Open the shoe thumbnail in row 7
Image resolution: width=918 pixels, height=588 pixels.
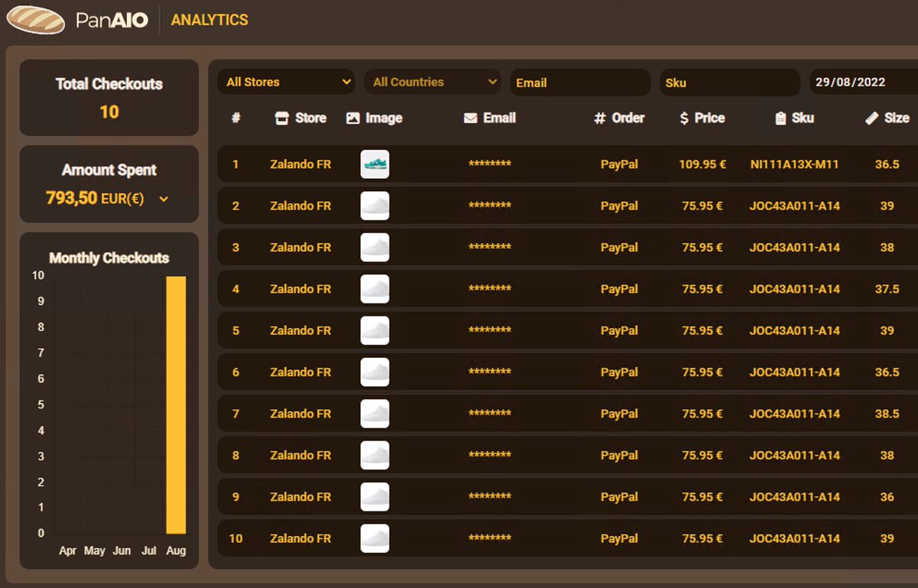(375, 414)
